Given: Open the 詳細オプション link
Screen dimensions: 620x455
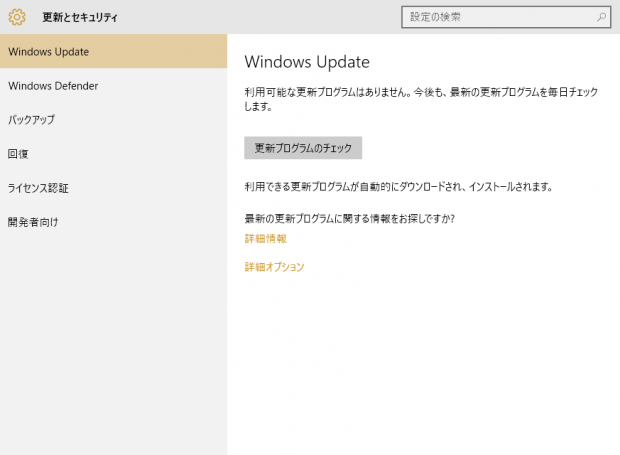Looking at the screenshot, I should (x=274, y=267).
